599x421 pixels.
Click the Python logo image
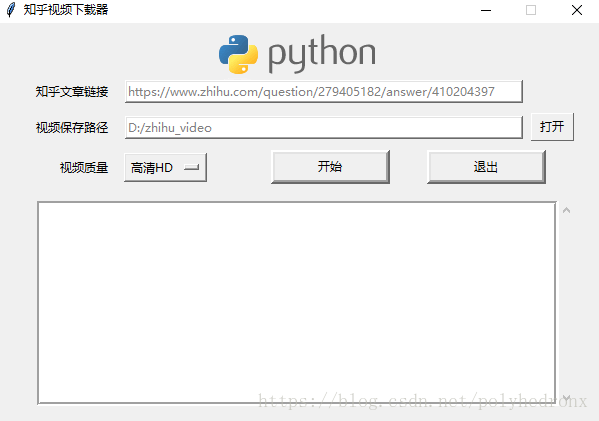pyautogui.click(x=297, y=54)
